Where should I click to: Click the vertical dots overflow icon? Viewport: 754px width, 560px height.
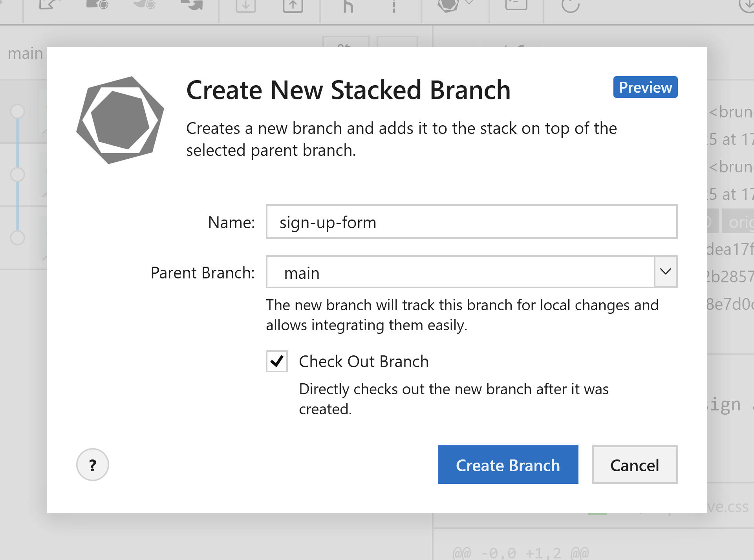[394, 6]
